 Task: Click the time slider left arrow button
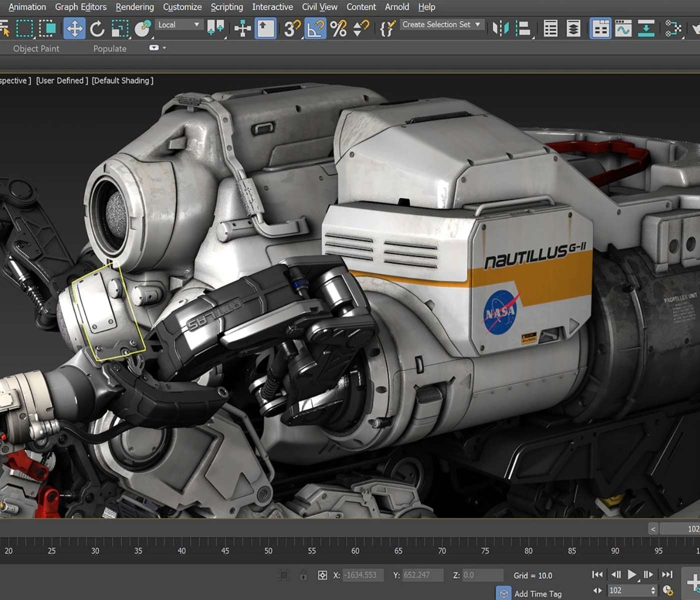[653, 529]
